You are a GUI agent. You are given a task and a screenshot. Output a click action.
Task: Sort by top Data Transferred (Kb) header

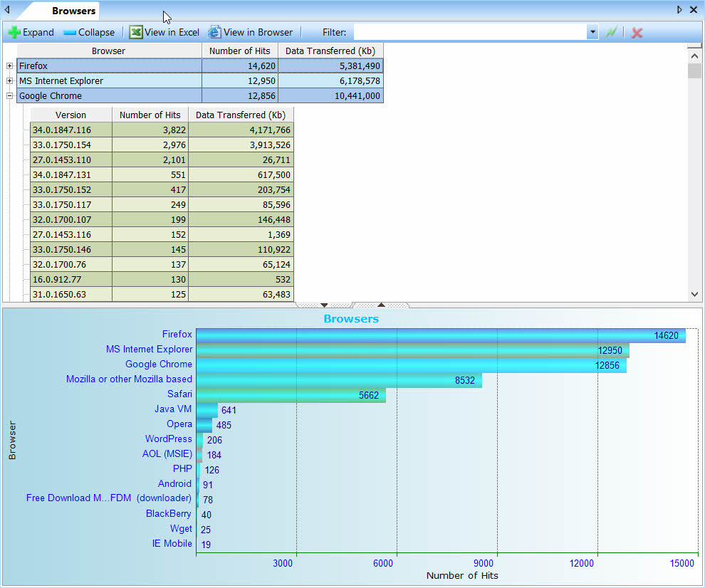click(330, 51)
